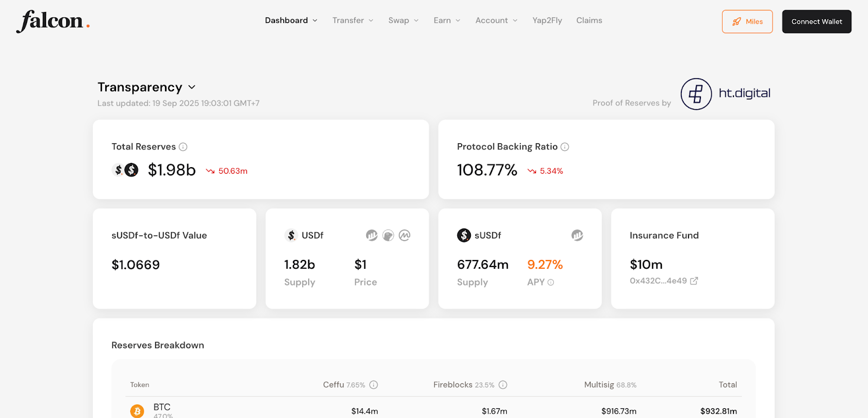The height and width of the screenshot is (418, 868).
Task: Expand the Transparency page selector
Action: (x=146, y=87)
